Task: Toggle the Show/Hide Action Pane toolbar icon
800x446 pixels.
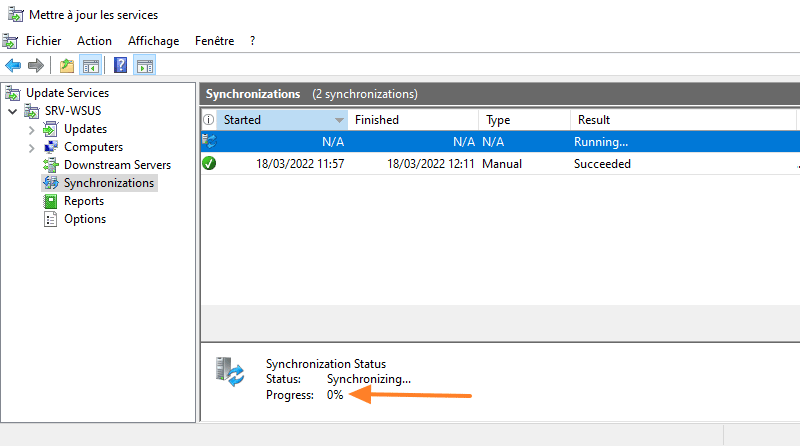Action: (x=144, y=66)
